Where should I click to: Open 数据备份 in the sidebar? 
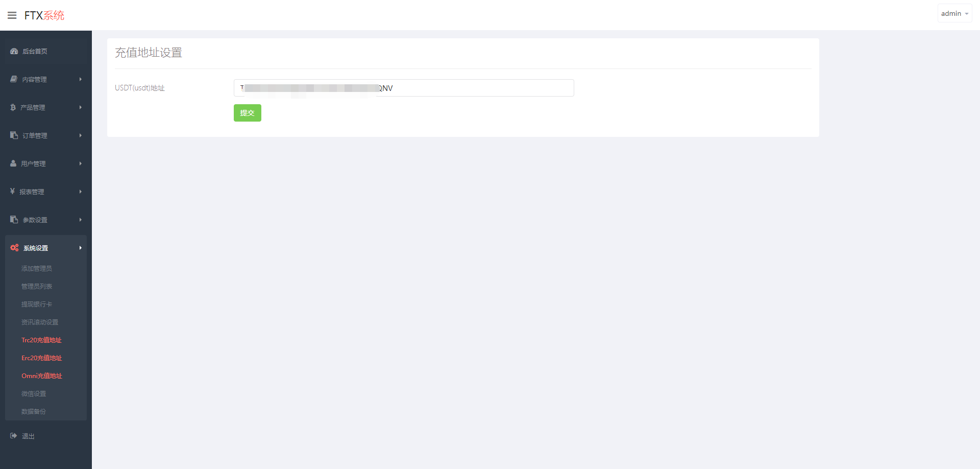click(x=34, y=411)
